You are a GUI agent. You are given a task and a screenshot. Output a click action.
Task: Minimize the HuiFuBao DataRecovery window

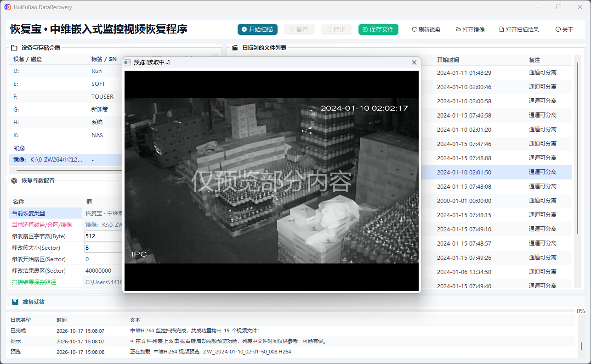pos(539,7)
